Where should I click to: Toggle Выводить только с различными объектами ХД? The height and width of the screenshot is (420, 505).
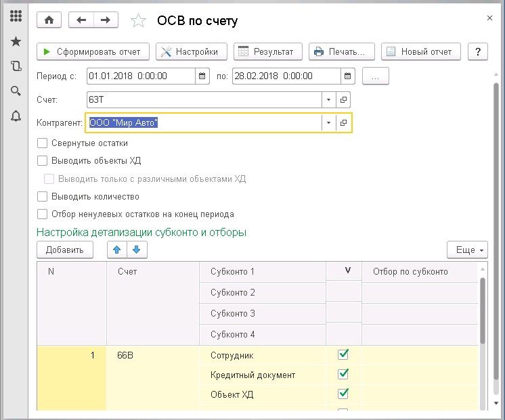tap(49, 179)
